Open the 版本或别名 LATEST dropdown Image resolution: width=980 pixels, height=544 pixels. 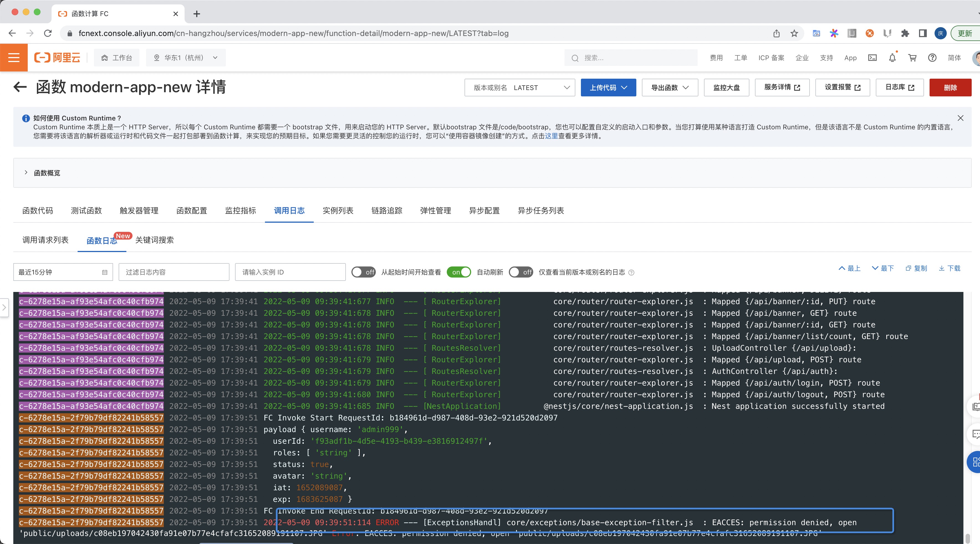click(x=520, y=88)
